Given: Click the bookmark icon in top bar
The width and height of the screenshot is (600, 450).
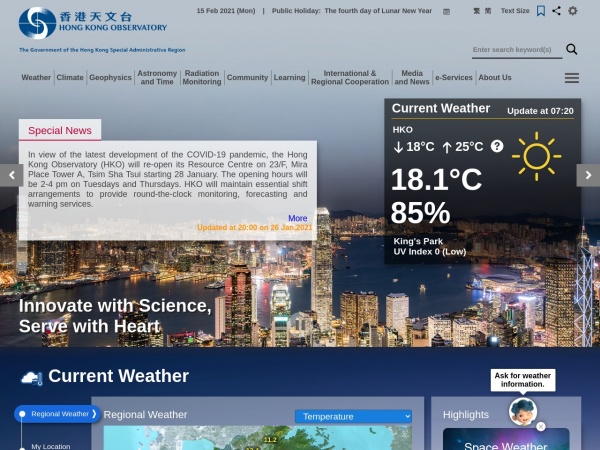Looking at the screenshot, I should click(x=541, y=11).
